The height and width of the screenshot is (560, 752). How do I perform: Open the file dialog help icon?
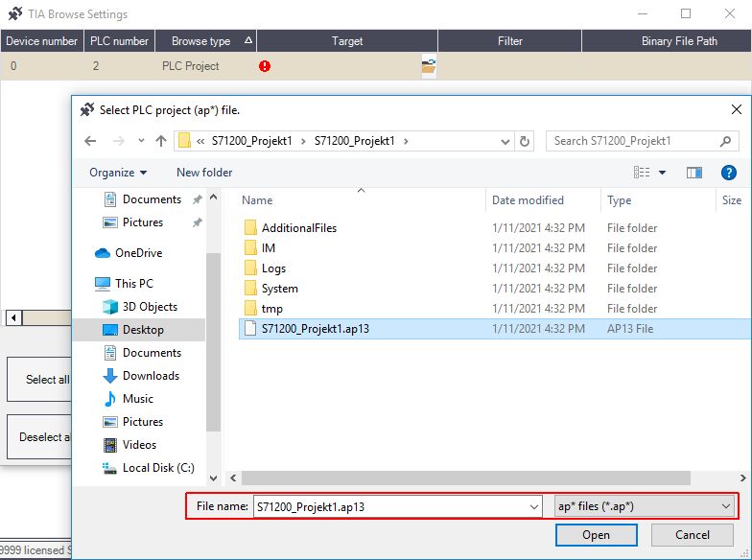729,173
